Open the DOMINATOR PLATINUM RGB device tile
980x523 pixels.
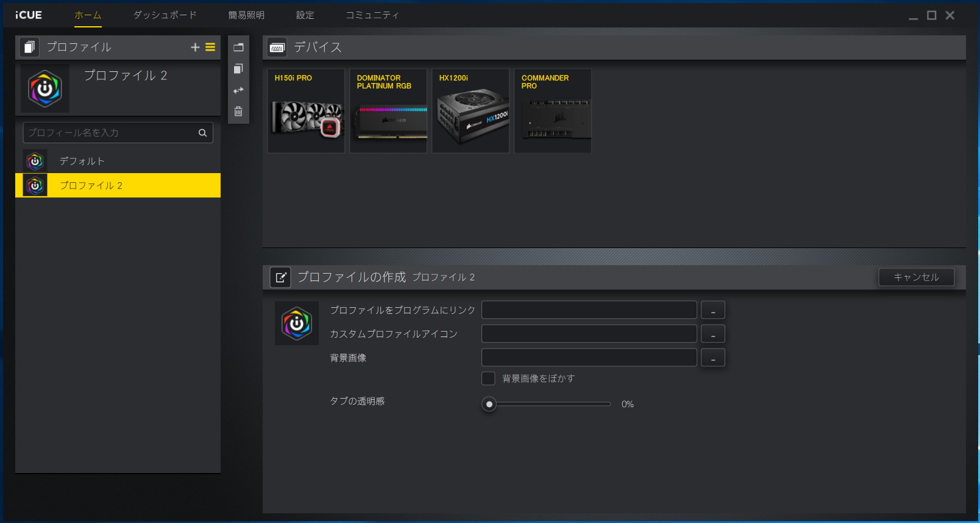[388, 110]
